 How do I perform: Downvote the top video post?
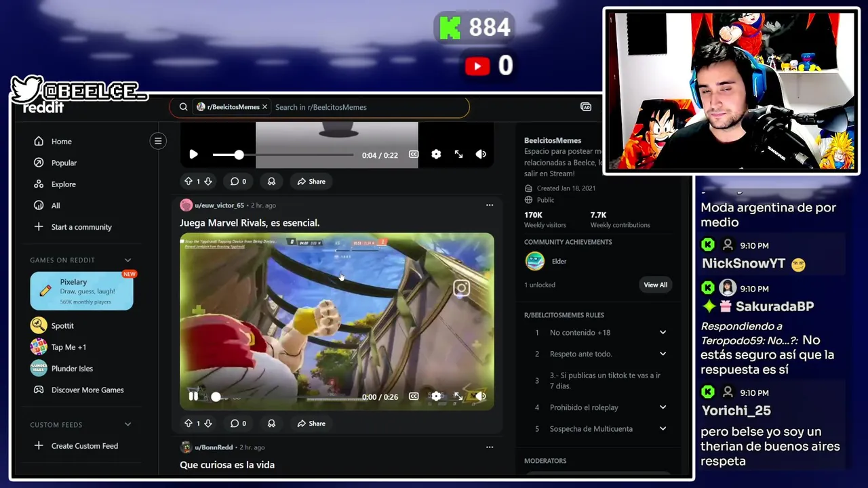pyautogui.click(x=208, y=181)
